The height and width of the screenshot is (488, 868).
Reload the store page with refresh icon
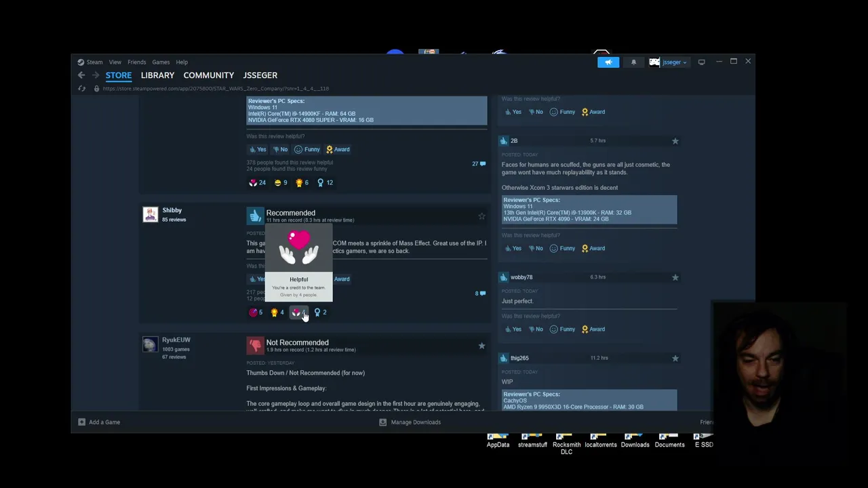click(82, 89)
